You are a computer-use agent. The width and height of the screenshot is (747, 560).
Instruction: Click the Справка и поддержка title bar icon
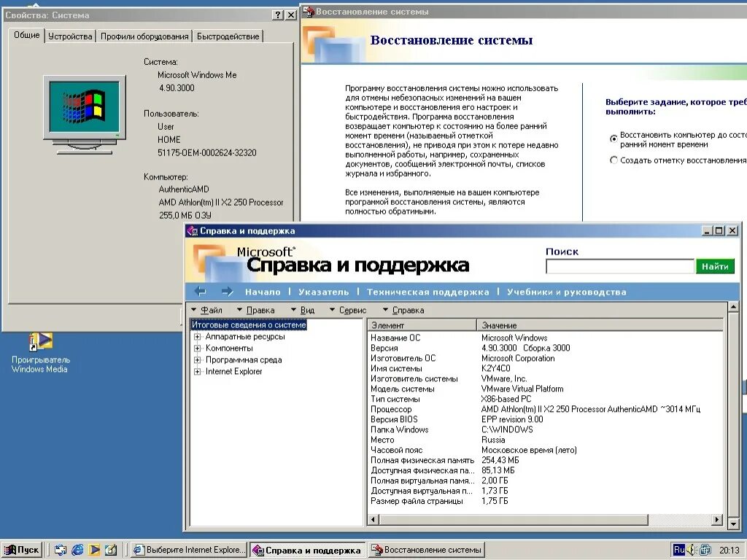click(193, 231)
